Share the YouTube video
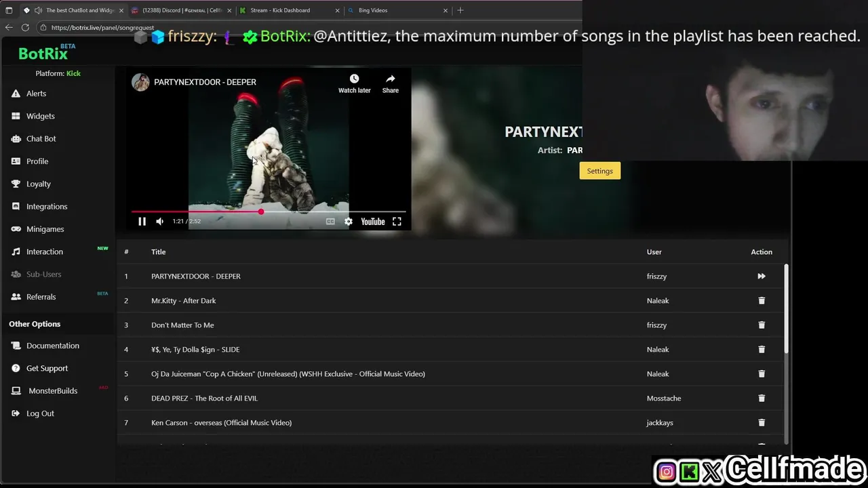868x488 pixels. click(x=391, y=83)
